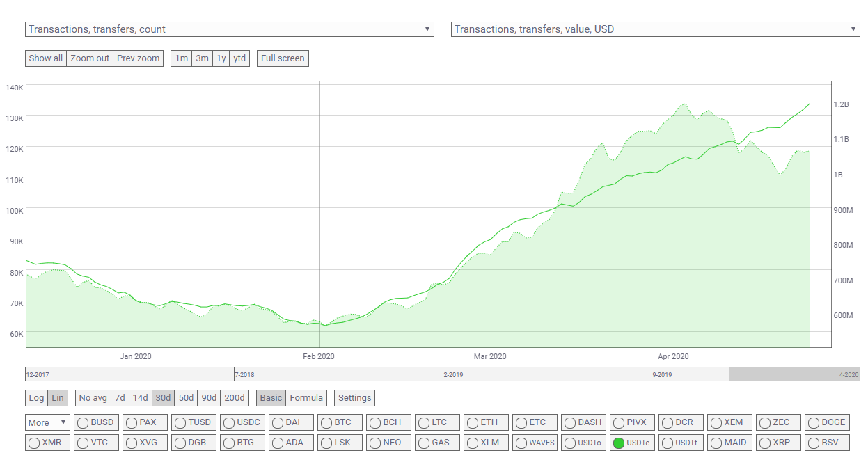Toggle the DGB coin series
Image resolution: width=868 pixels, height=453 pixels.
(x=194, y=443)
